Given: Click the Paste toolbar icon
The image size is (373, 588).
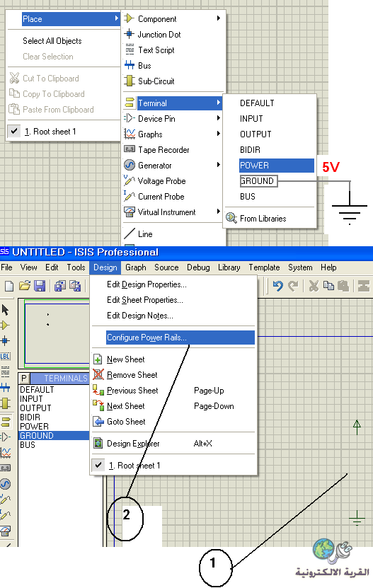Looking at the screenshot, I should pos(343,286).
